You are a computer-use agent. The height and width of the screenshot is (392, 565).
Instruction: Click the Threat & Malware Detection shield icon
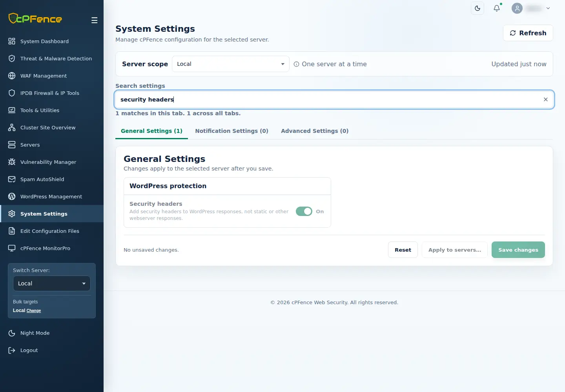click(x=12, y=58)
